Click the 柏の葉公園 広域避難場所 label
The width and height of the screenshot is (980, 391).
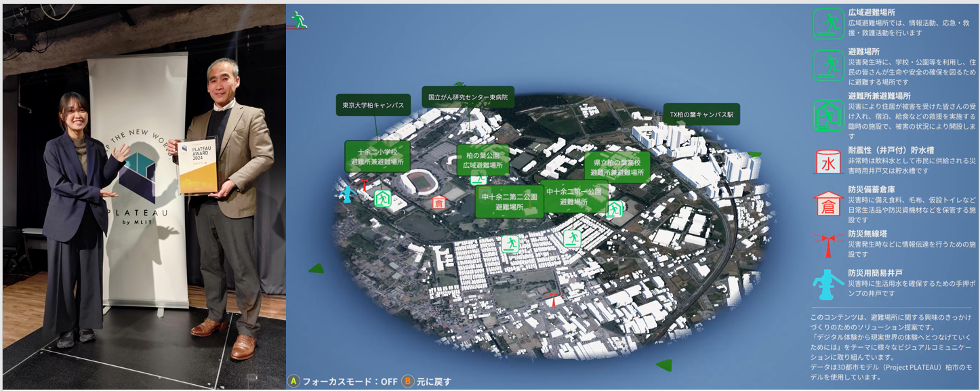click(483, 160)
